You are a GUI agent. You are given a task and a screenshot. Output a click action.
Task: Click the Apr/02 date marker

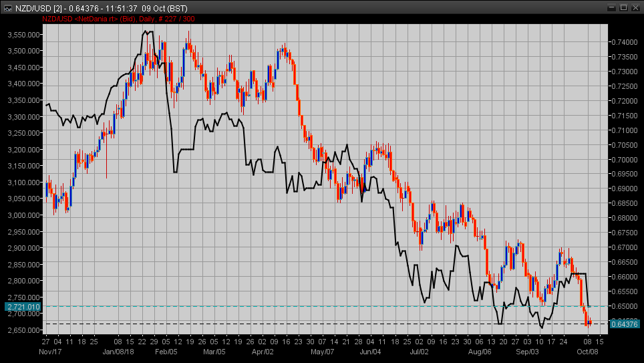tap(263, 351)
